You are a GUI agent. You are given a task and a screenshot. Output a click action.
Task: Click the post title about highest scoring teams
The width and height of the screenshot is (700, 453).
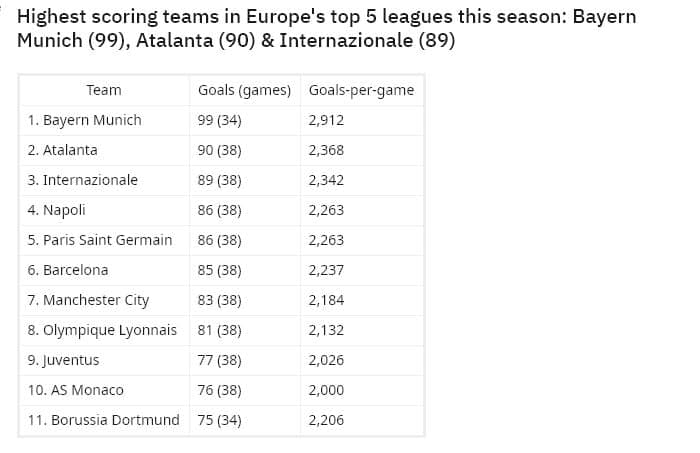(326, 29)
